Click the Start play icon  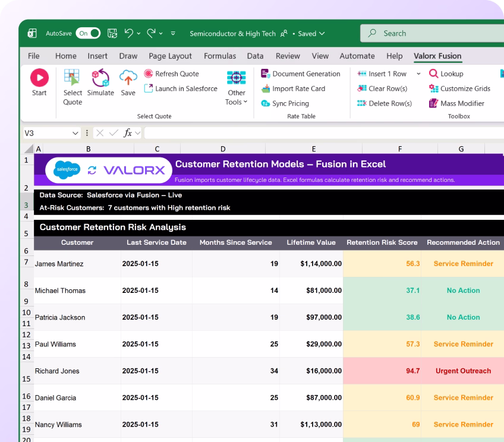39,78
